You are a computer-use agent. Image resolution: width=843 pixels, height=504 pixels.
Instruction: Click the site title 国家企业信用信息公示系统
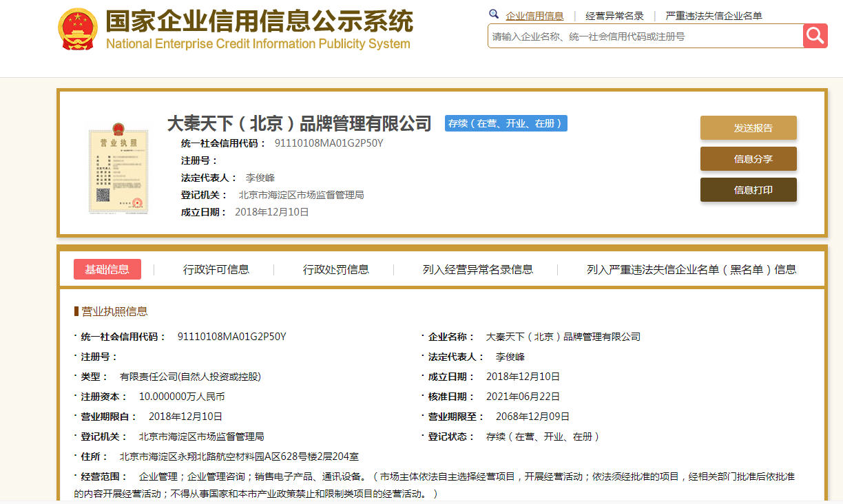coord(259,23)
